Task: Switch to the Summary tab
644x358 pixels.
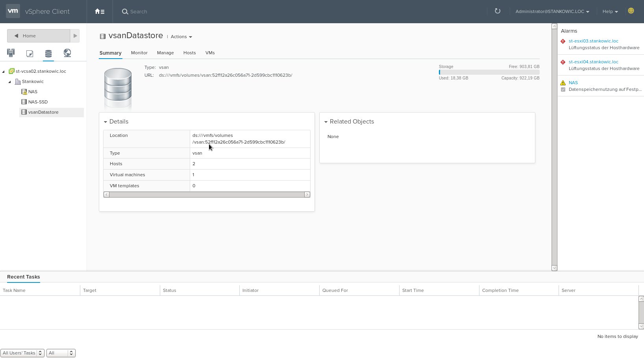Action: (110, 53)
